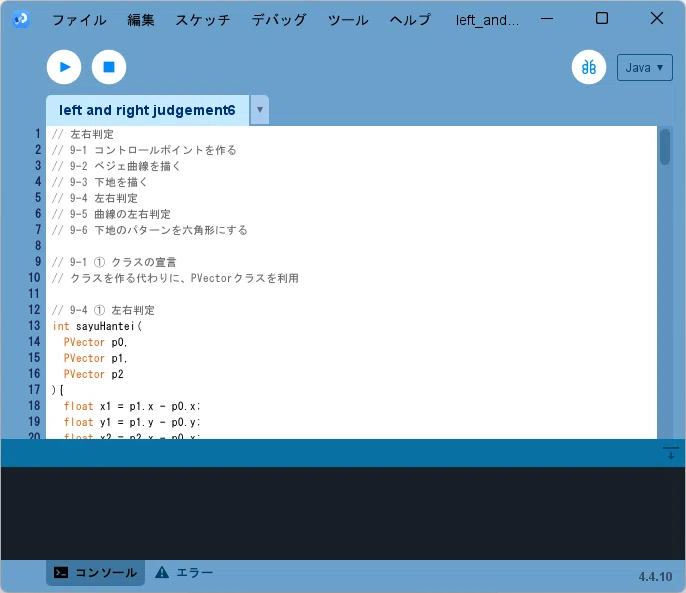Screen dimensions: 686x593
Task: Click the line mentioning PVectorクラスを利用
Action: tap(175, 278)
